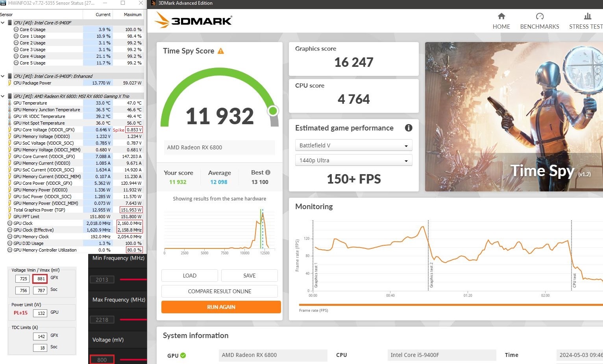Adjust the Voltage red slider
Image resolution: width=603 pixels, height=364 pixels.
133,360
